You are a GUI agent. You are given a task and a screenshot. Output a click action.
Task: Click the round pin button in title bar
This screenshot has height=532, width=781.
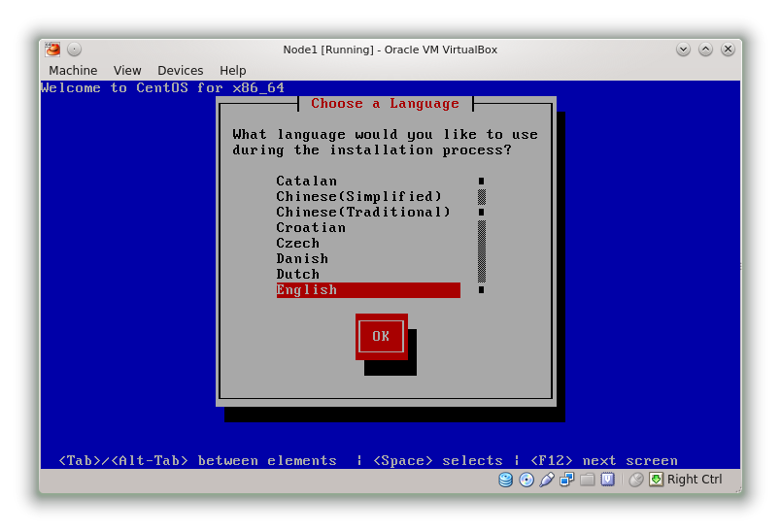coord(74,50)
